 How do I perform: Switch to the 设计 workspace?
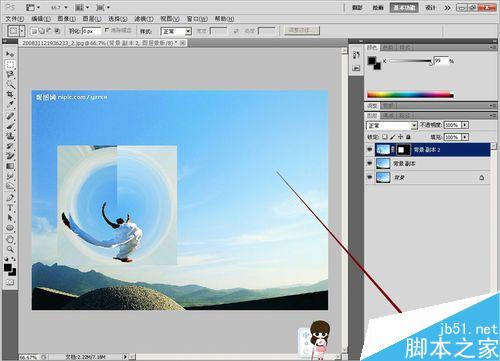click(x=430, y=7)
